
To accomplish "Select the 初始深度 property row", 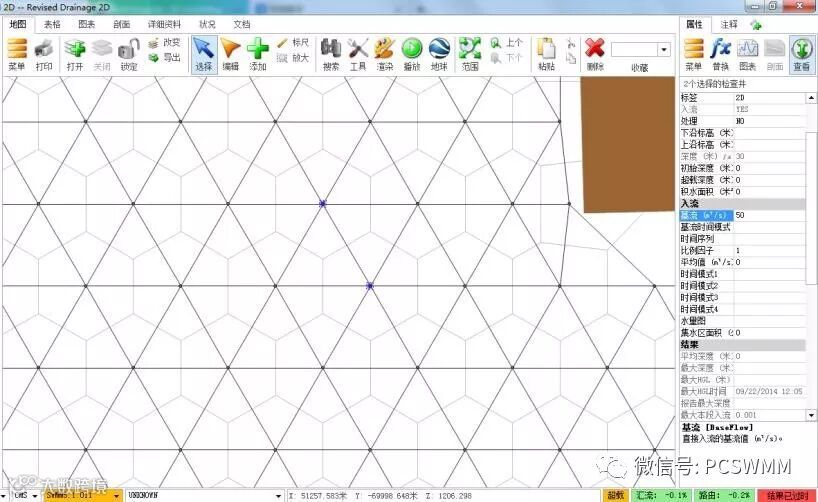I will tap(743, 168).
